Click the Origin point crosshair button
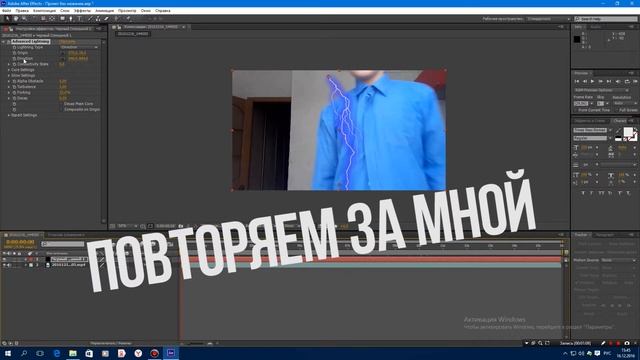 [62, 53]
